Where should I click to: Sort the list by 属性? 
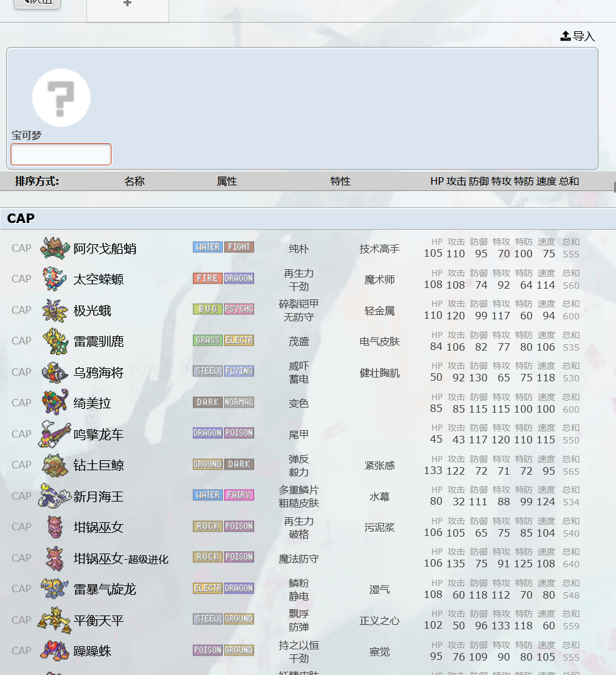pyautogui.click(x=227, y=181)
